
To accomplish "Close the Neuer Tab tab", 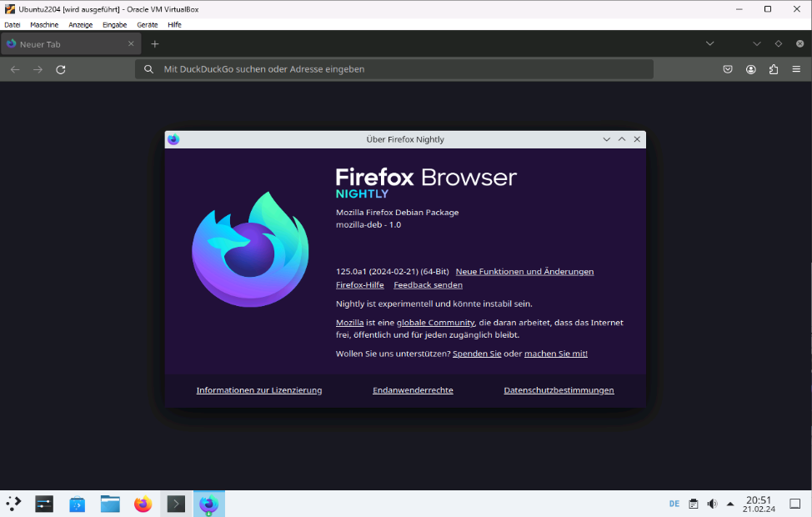I will tap(131, 44).
